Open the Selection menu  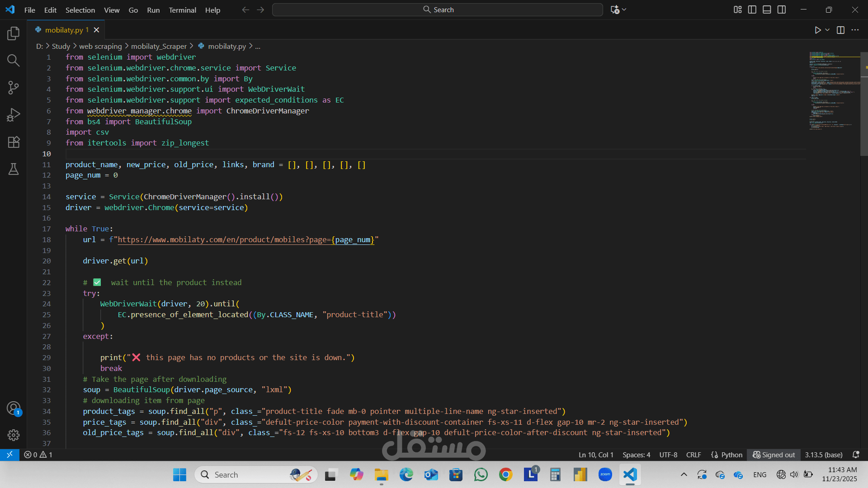(80, 10)
